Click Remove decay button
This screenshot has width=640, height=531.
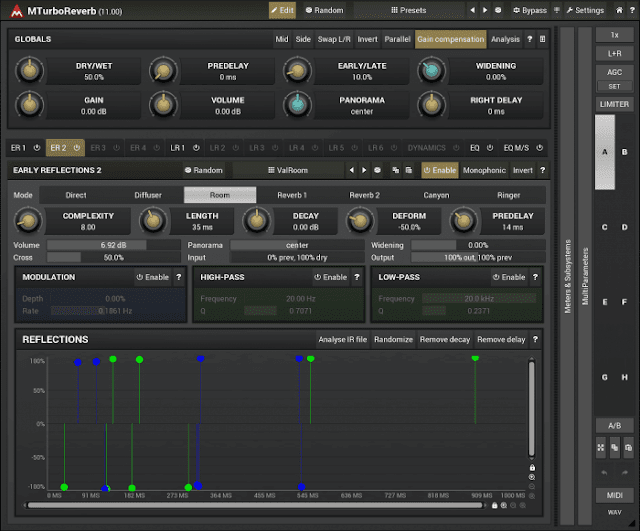pyautogui.click(x=445, y=340)
